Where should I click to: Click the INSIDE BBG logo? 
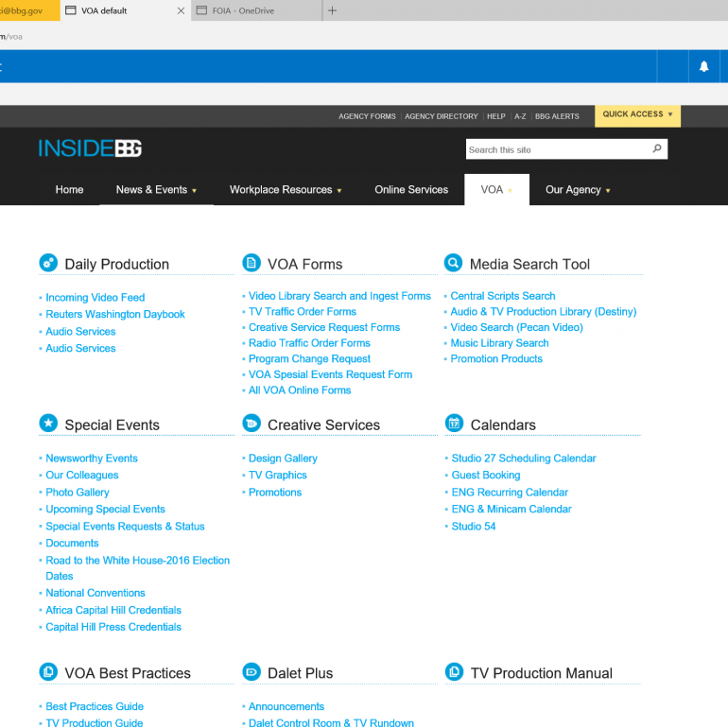[x=90, y=148]
